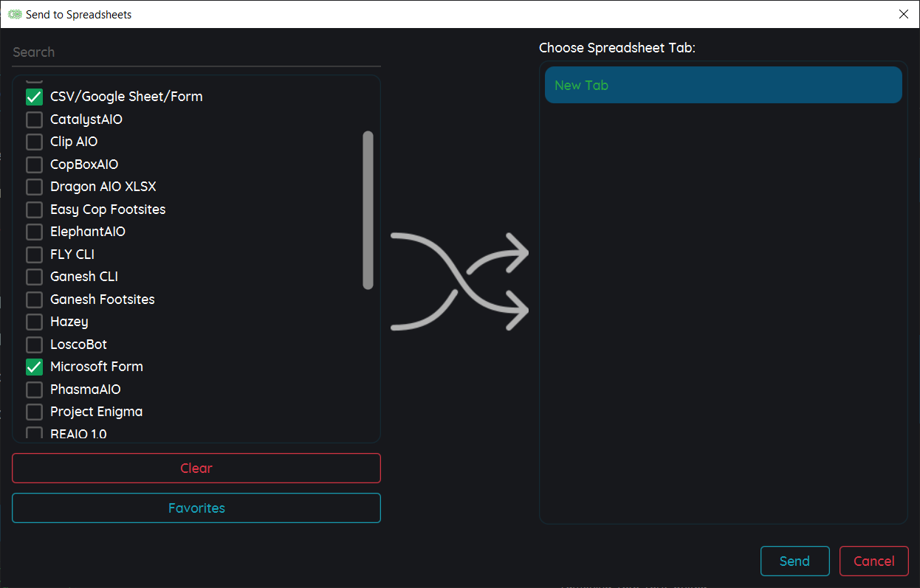The image size is (920, 588).
Task: Focus the Search input field
Action: click(x=196, y=52)
